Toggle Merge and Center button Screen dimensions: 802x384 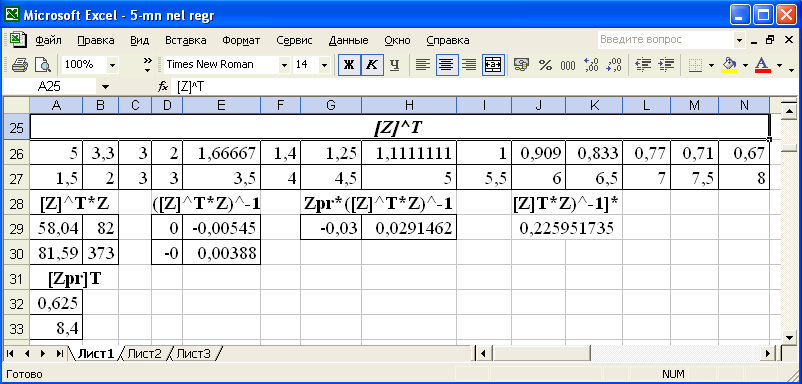tap(493, 65)
